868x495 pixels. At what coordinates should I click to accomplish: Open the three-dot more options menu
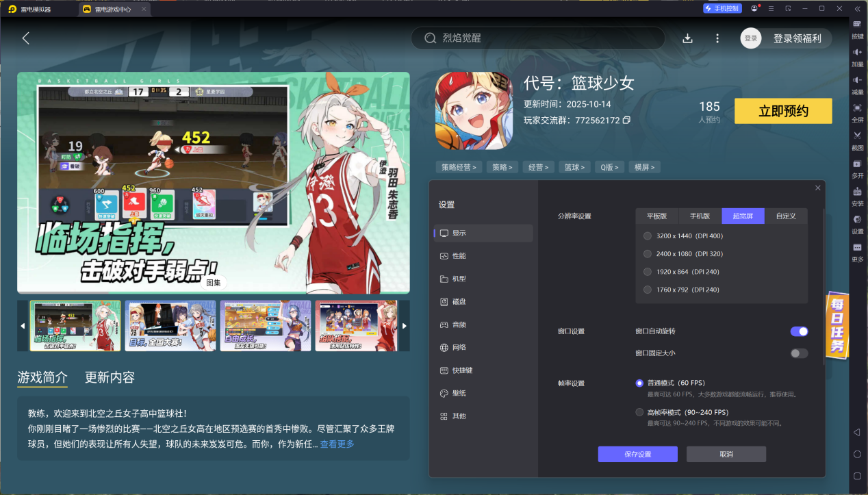(717, 38)
